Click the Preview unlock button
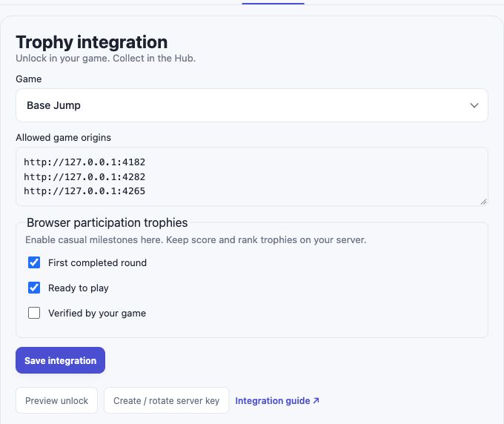Viewport: 504px width, 424px height. pos(56,400)
